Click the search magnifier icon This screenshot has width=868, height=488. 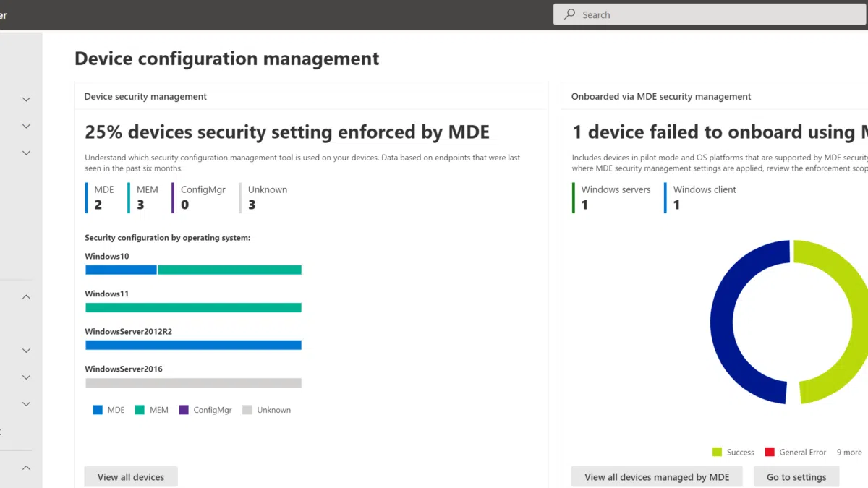[x=571, y=14]
